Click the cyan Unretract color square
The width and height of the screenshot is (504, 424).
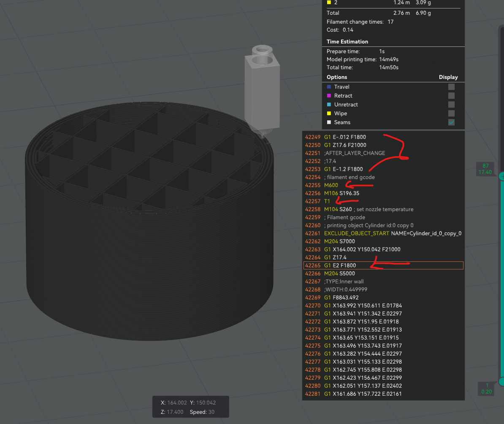tap(329, 104)
